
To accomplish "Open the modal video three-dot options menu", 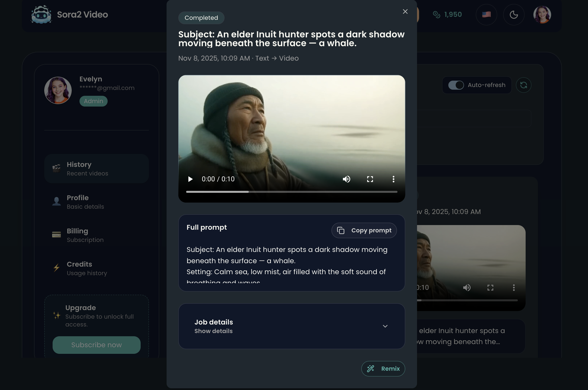I will pos(393,179).
